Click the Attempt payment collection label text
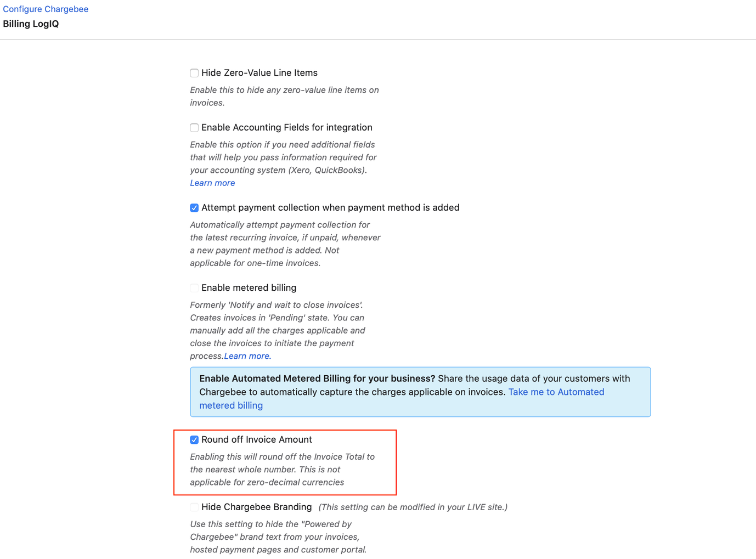This screenshot has height=559, width=756. point(330,208)
